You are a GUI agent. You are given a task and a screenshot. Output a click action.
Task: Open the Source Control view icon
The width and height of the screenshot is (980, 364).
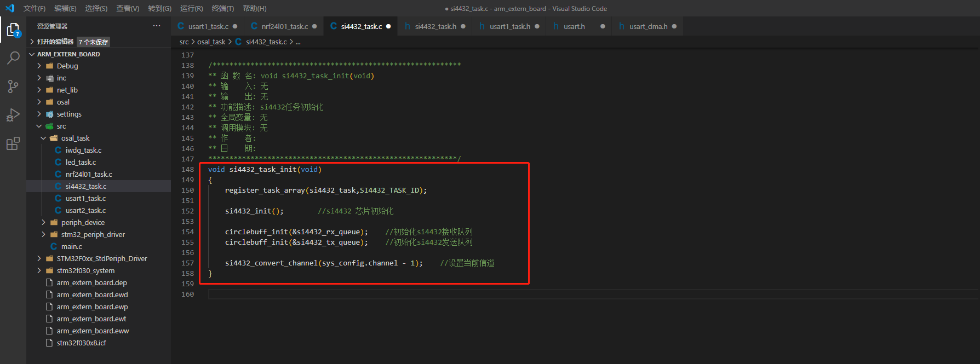tap(13, 86)
